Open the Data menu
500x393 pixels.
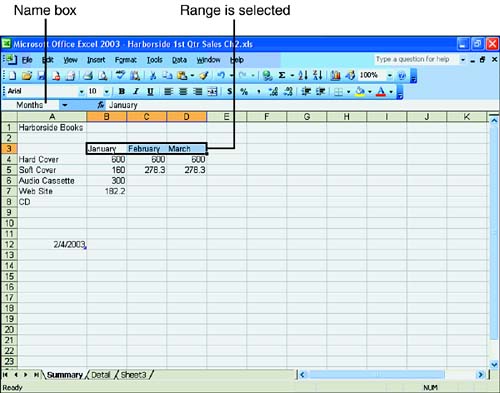[179, 60]
